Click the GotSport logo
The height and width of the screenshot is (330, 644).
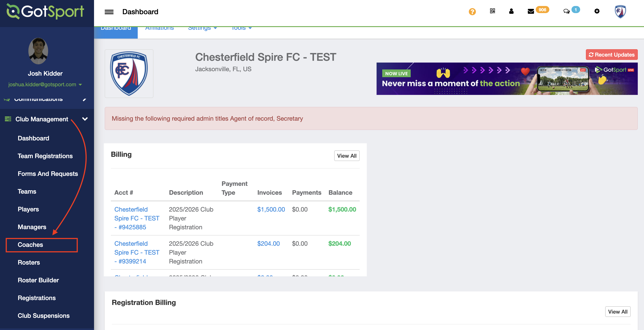(45, 12)
